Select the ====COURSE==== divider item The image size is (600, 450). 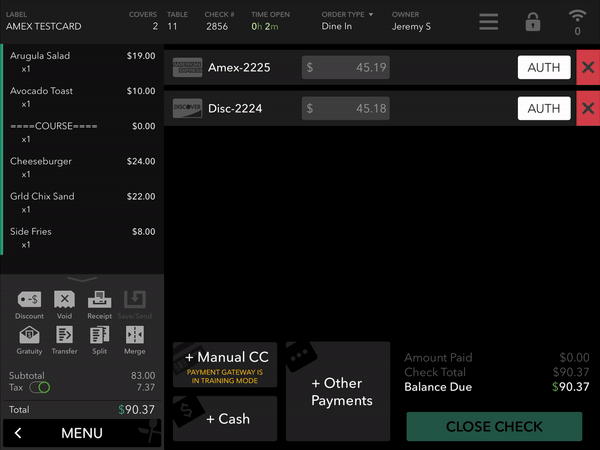tap(83, 132)
